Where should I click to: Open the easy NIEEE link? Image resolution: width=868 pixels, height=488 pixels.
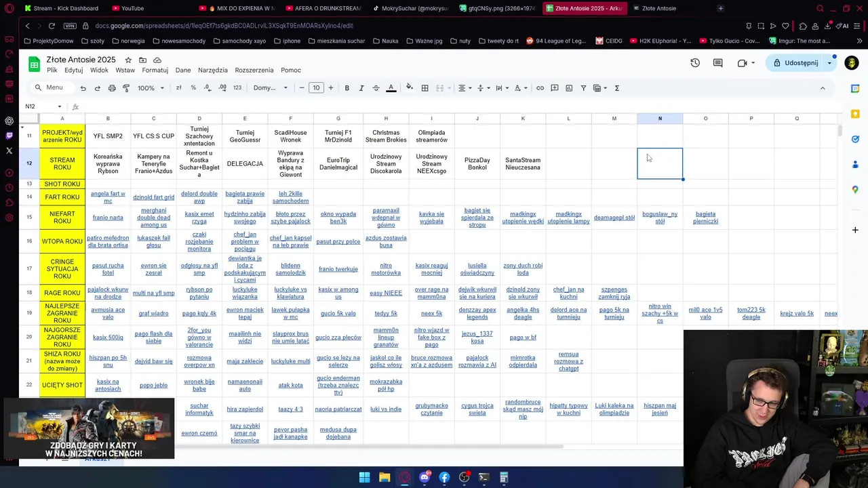tap(386, 293)
